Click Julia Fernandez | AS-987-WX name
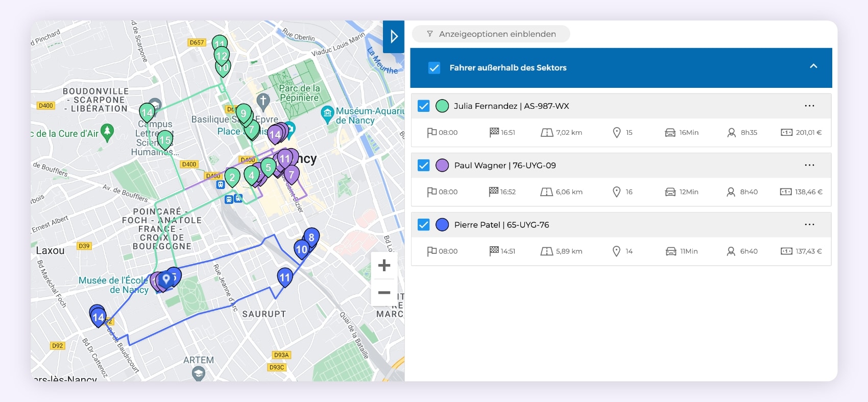This screenshot has height=402, width=868. click(511, 106)
